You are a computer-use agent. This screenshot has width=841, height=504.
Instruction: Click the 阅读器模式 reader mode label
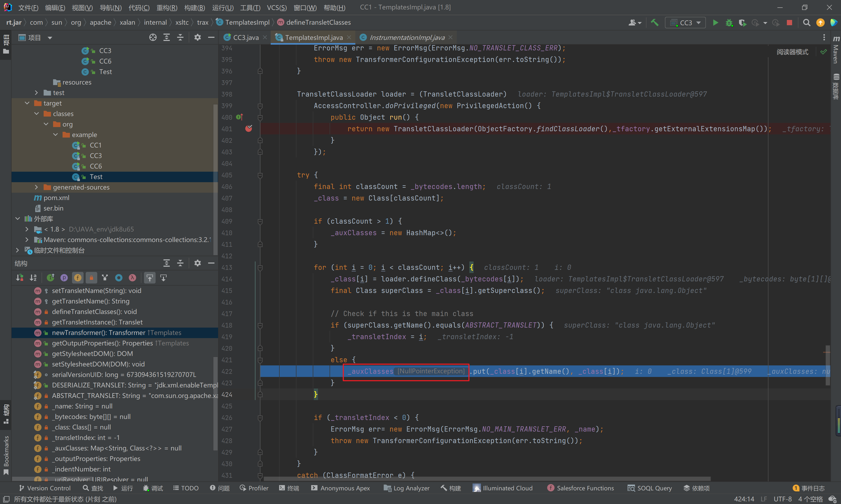coord(792,52)
